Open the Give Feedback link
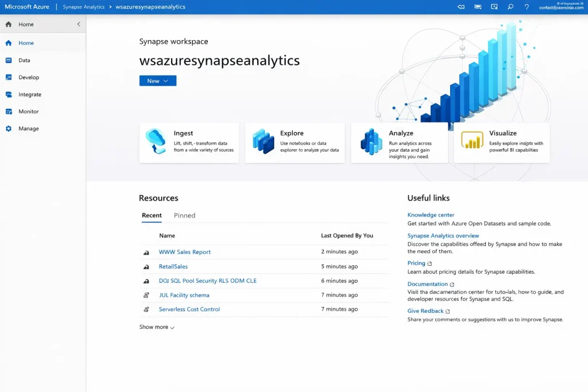Screen dimensions: 588x392 click(424, 311)
